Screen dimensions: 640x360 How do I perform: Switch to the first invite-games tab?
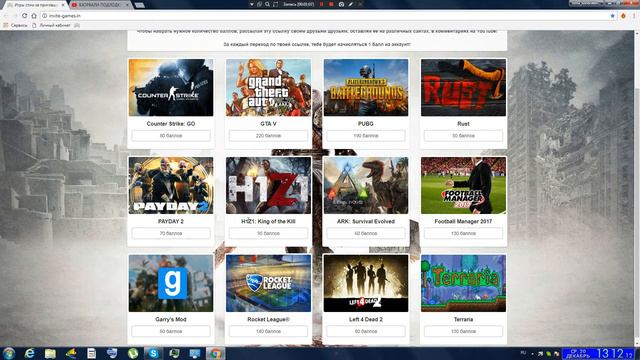coord(35,5)
